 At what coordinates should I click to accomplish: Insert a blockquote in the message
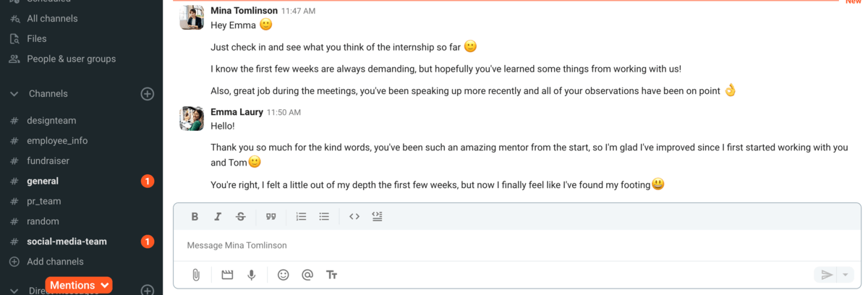click(271, 216)
